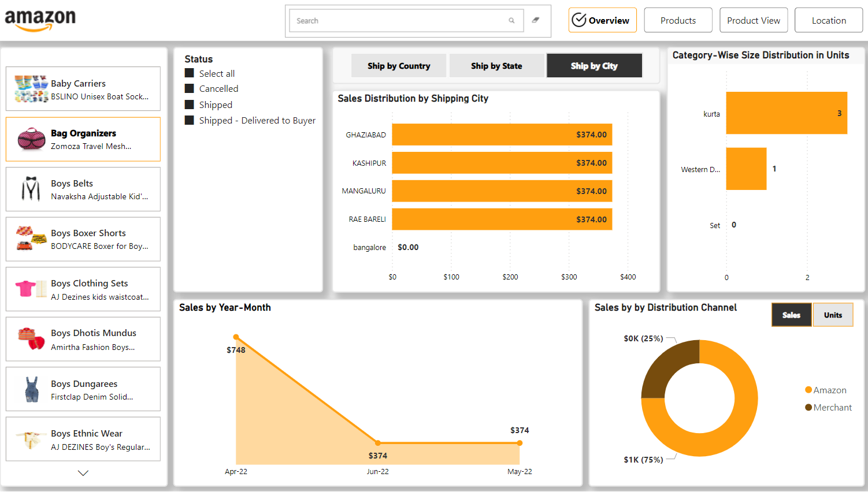868x492 pixels.
Task: Click the May-22 data point marker
Action: tap(520, 443)
